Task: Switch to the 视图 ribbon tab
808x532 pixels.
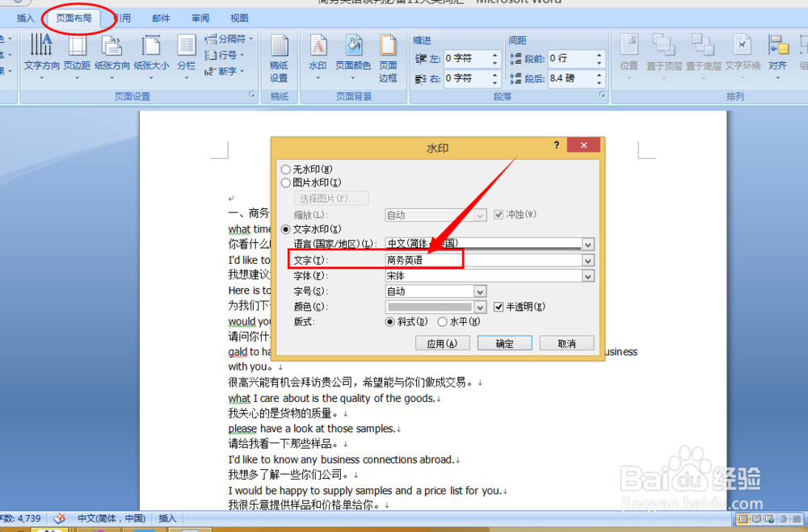Action: point(239,18)
